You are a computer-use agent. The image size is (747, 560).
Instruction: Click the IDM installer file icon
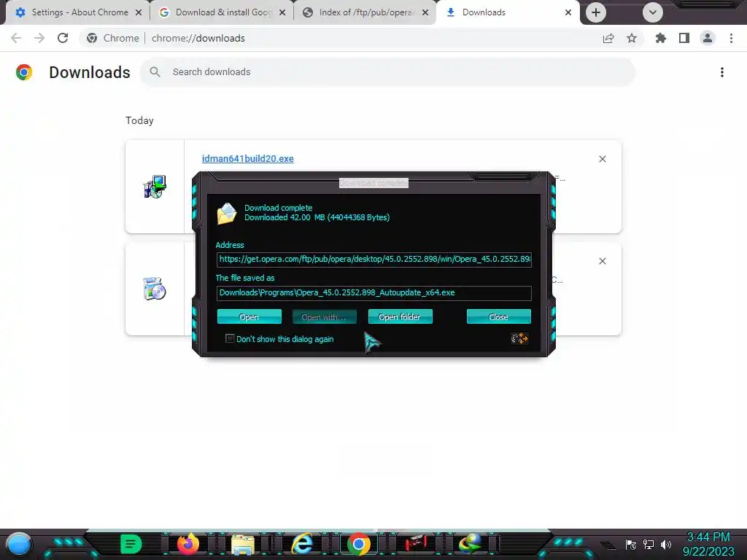point(155,187)
